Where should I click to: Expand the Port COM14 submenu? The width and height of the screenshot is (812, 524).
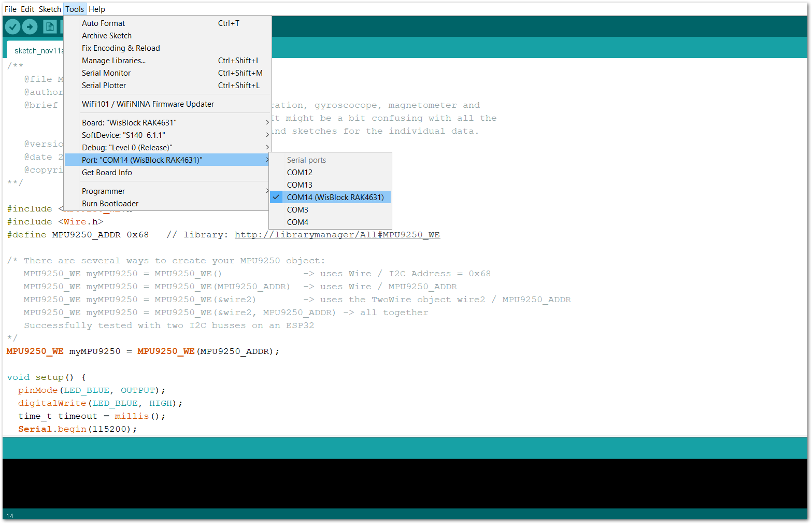click(x=167, y=160)
